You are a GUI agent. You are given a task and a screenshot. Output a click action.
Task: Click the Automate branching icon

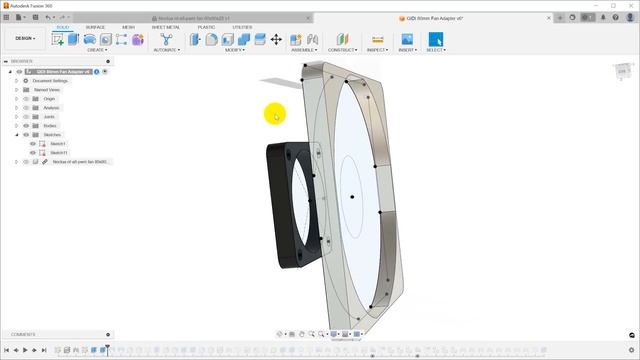pos(166,40)
